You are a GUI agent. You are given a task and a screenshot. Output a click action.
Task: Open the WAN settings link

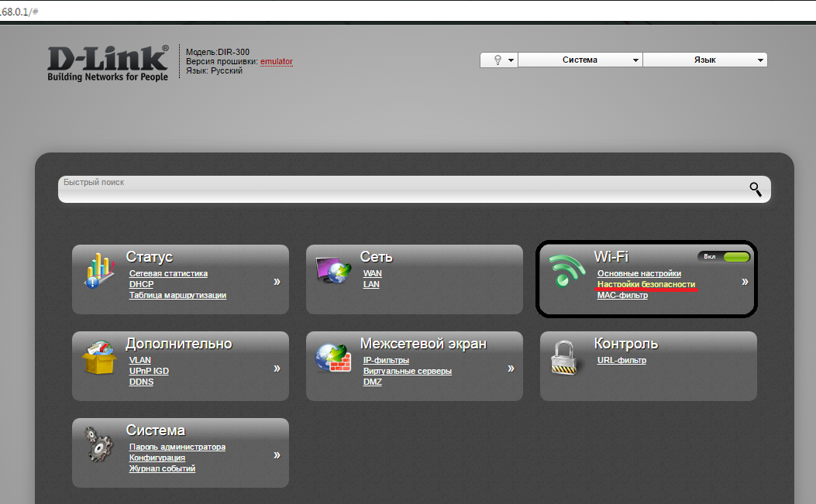click(x=372, y=273)
